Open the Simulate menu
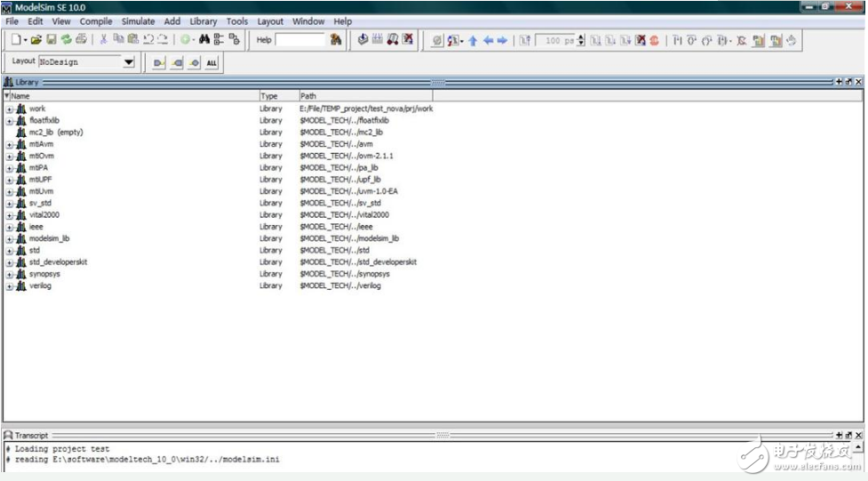Screen dimensions: 868x481 pyautogui.click(x=138, y=21)
